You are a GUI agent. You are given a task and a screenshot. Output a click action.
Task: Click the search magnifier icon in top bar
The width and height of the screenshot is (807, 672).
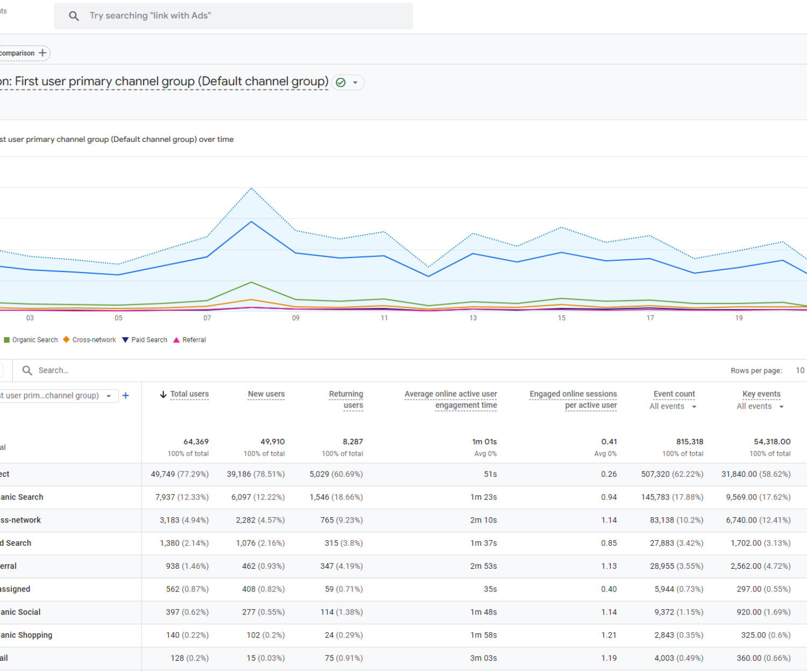[74, 16]
